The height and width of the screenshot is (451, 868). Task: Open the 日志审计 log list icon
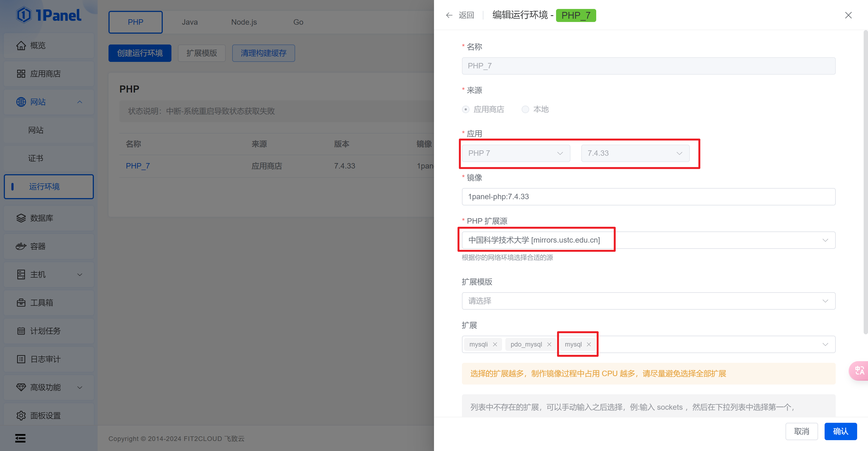coord(21,359)
